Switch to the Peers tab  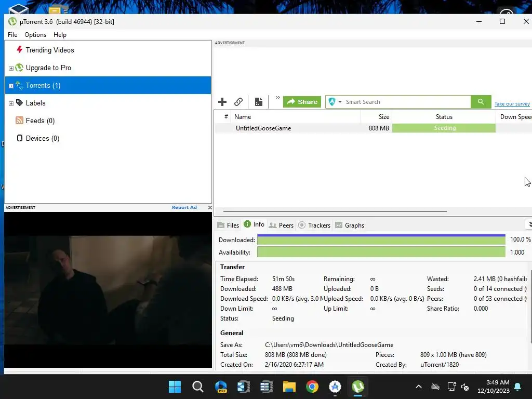click(x=281, y=225)
